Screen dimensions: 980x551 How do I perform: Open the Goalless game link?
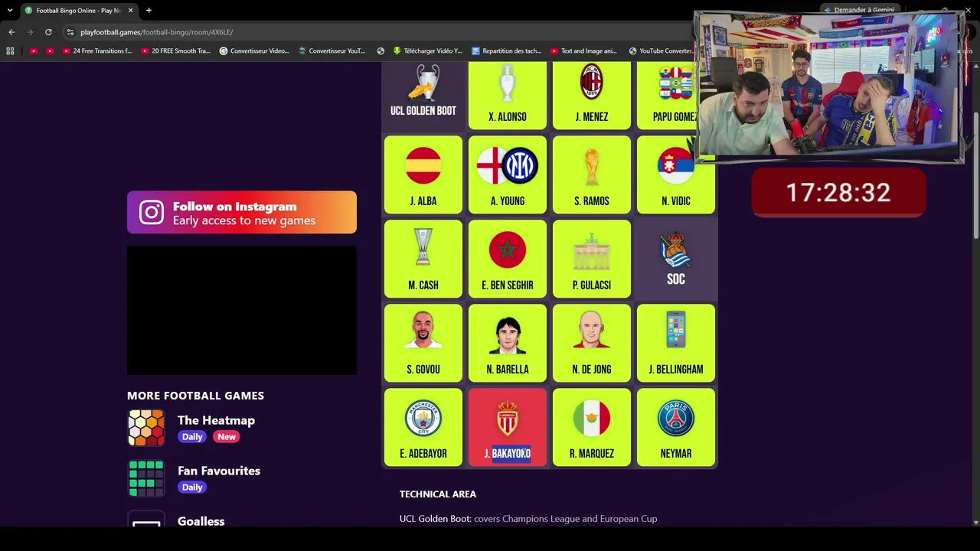201,521
